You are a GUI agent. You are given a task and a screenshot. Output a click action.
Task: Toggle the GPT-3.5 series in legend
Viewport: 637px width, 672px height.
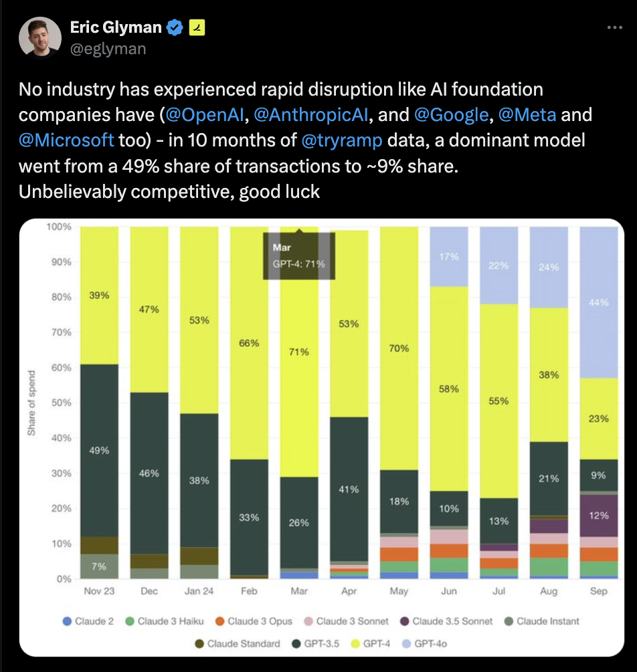tap(316, 643)
